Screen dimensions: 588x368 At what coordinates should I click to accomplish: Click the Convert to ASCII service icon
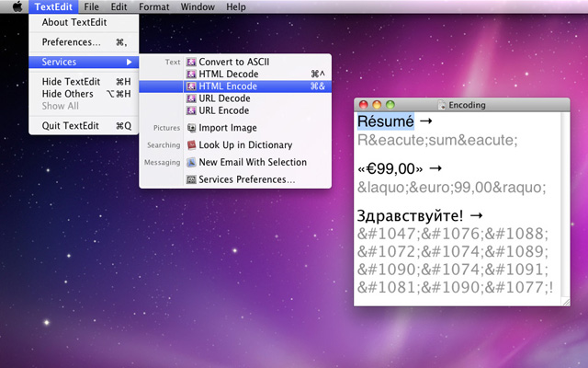click(x=191, y=62)
